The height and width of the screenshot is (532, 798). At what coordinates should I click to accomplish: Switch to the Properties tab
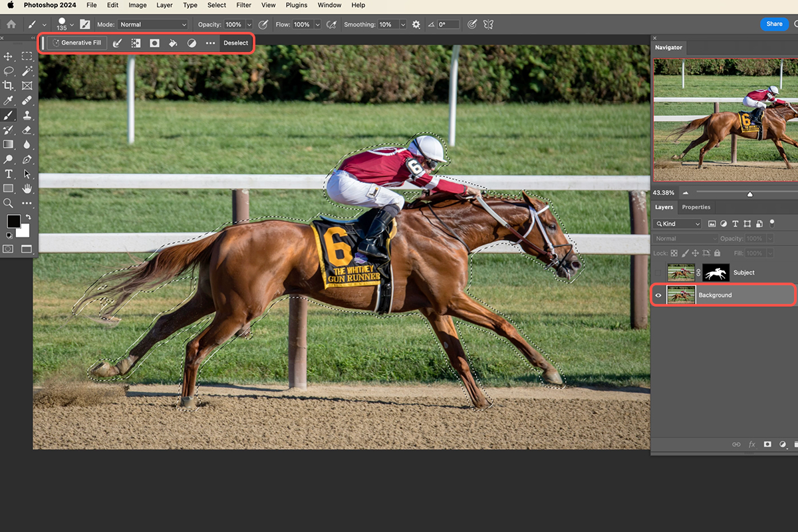[x=696, y=207]
